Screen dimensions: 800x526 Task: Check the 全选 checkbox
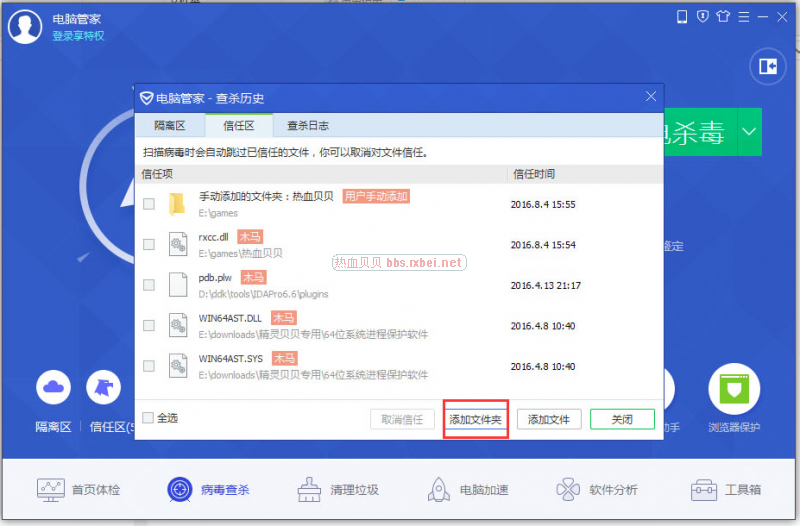(x=148, y=418)
